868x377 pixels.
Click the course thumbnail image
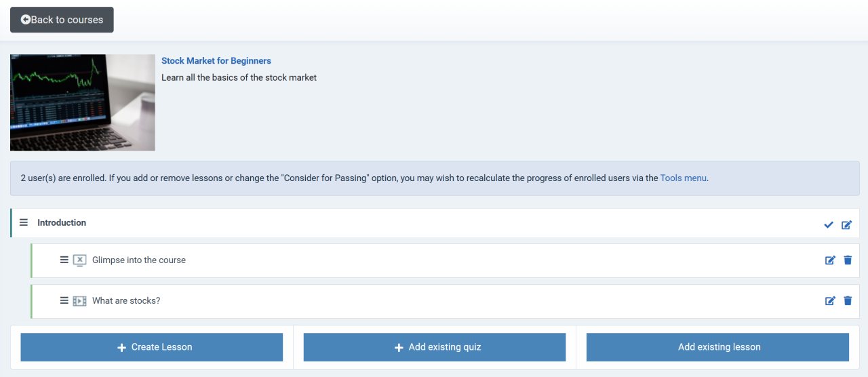tap(83, 102)
